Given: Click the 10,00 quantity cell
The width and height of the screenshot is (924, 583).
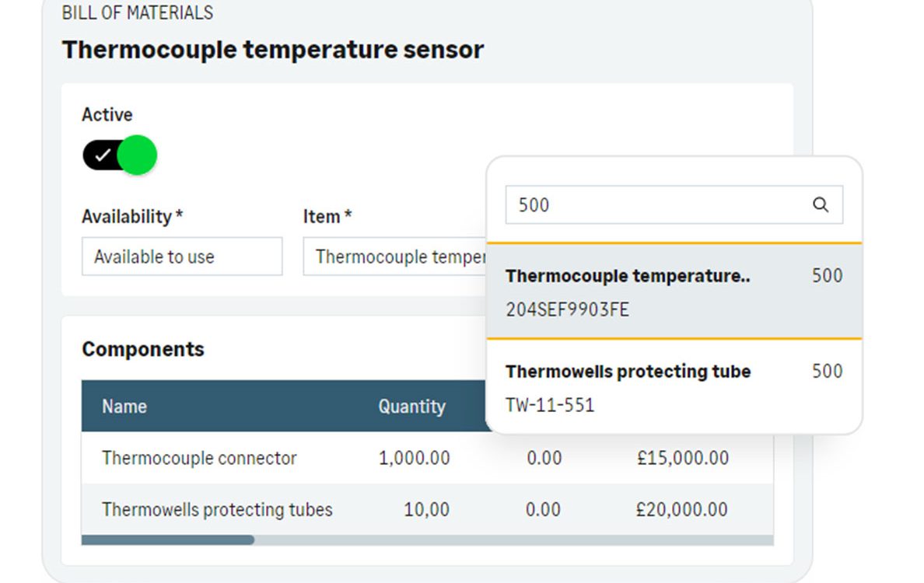Looking at the screenshot, I should [427, 509].
